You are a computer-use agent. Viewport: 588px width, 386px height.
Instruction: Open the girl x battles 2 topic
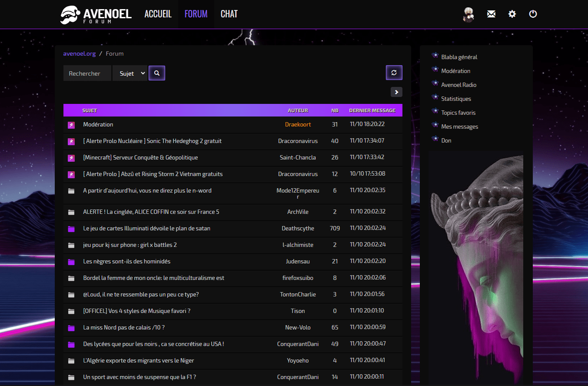coord(130,245)
